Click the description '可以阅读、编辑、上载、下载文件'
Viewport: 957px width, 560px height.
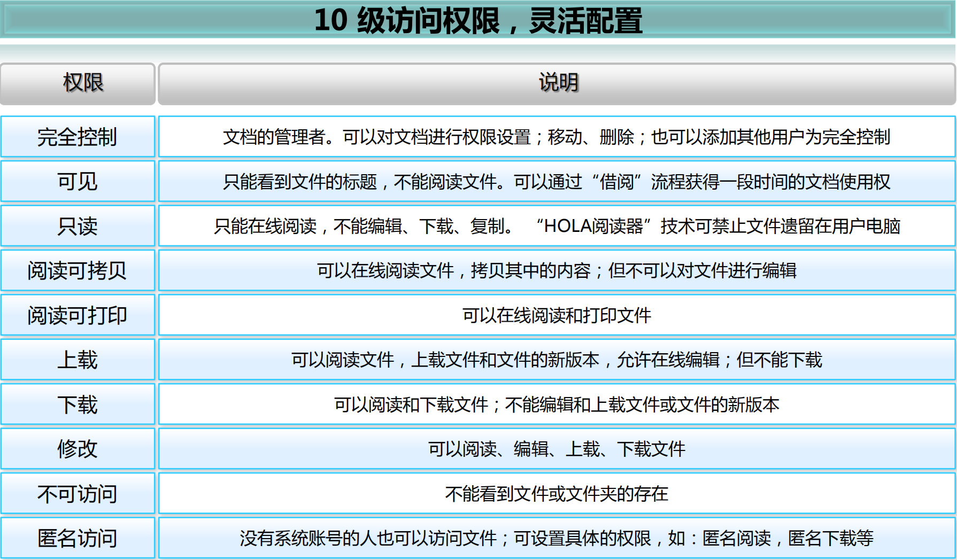point(557,449)
